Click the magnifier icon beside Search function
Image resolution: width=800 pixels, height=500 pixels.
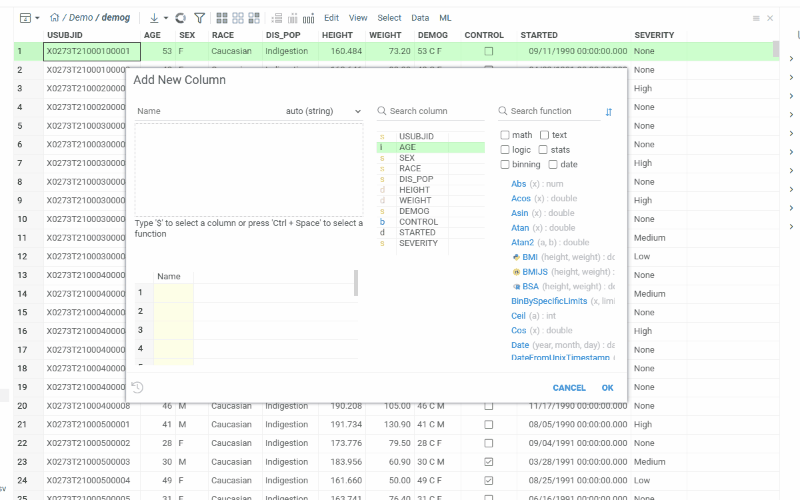pyautogui.click(x=503, y=111)
